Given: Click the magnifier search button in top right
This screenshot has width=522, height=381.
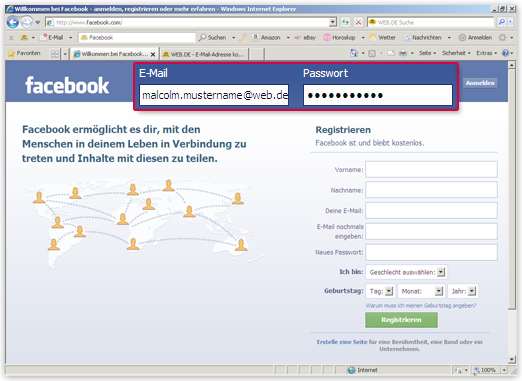Looking at the screenshot, I should coord(501,22).
